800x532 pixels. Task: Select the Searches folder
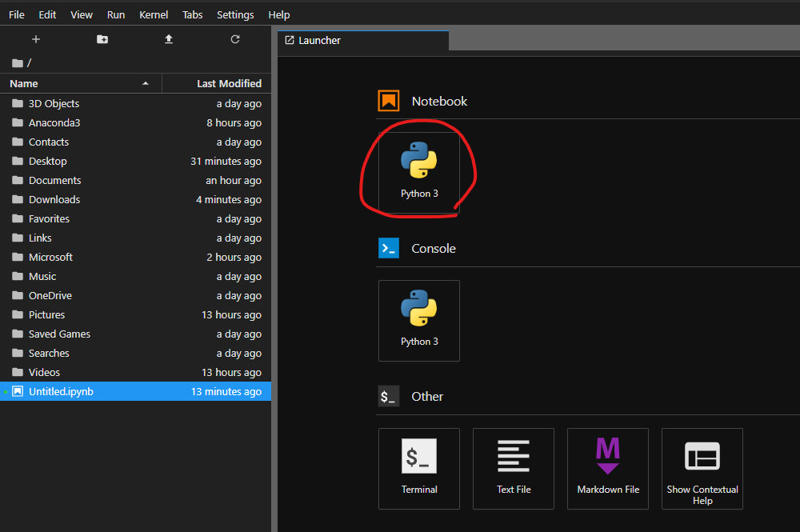click(x=135, y=353)
